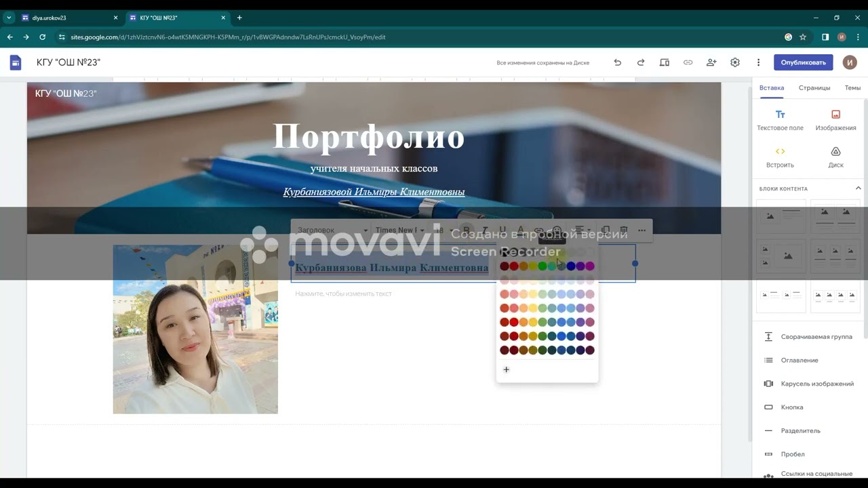Select the teacher portrait photo

point(195,329)
